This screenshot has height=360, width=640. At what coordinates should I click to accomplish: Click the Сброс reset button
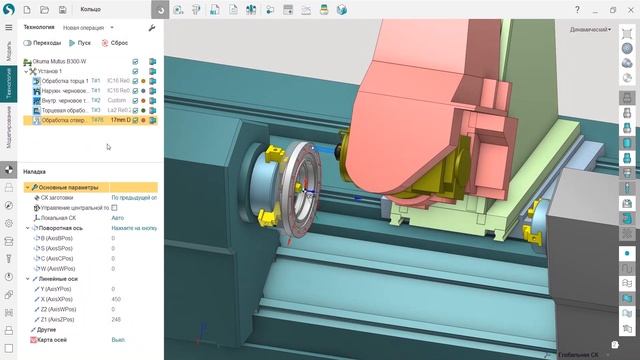click(115, 43)
